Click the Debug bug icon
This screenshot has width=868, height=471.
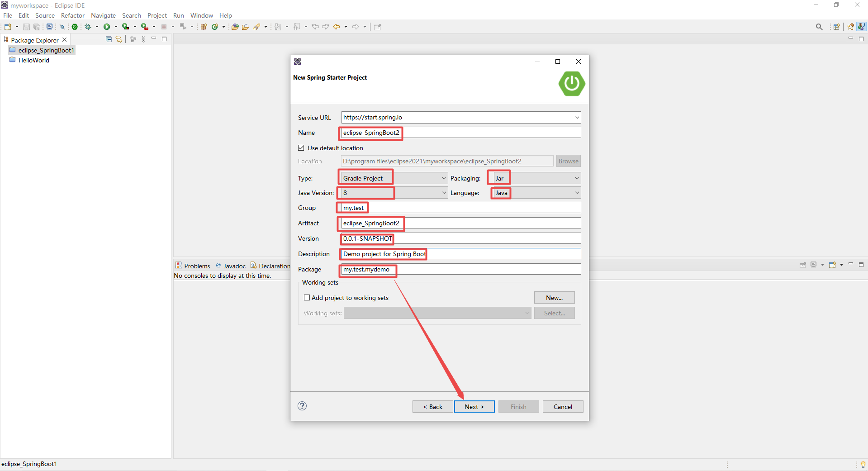[88, 27]
